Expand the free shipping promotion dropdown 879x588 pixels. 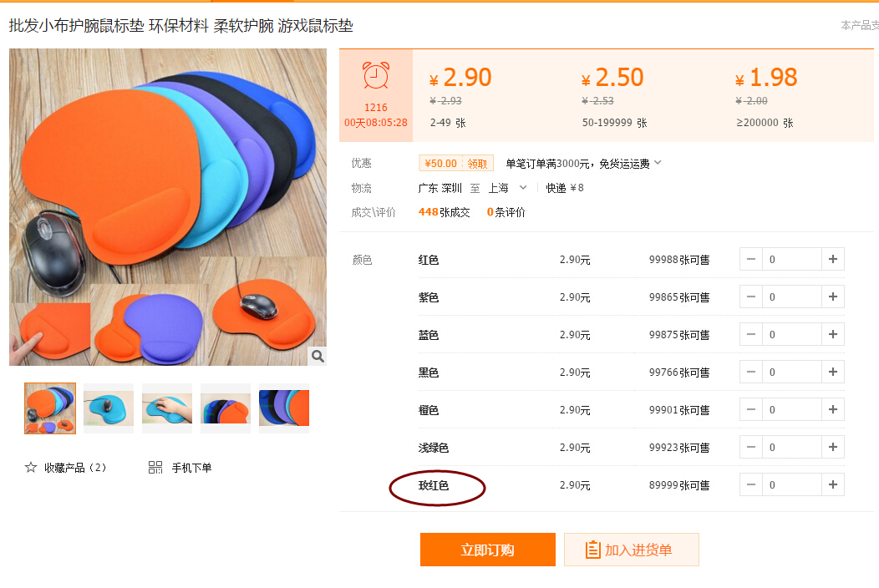coord(658,163)
